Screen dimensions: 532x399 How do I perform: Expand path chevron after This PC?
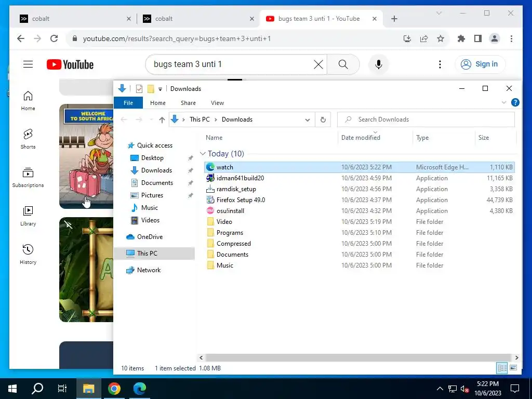pyautogui.click(x=216, y=119)
